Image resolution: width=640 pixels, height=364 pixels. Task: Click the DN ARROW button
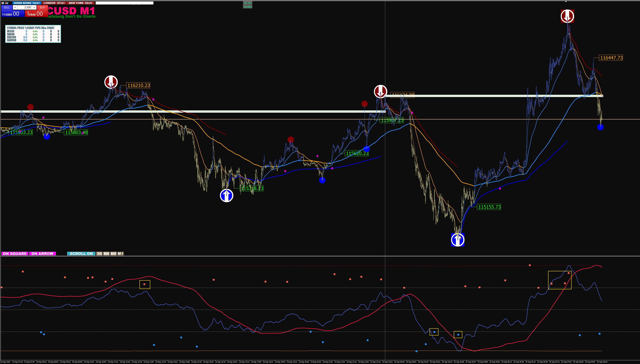pyautogui.click(x=42, y=254)
